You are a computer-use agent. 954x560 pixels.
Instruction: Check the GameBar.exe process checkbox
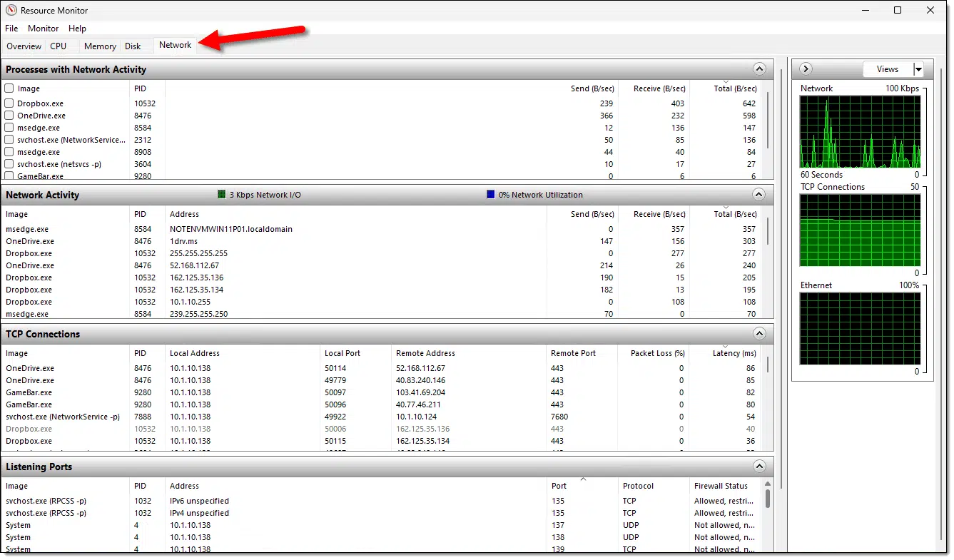click(9, 175)
